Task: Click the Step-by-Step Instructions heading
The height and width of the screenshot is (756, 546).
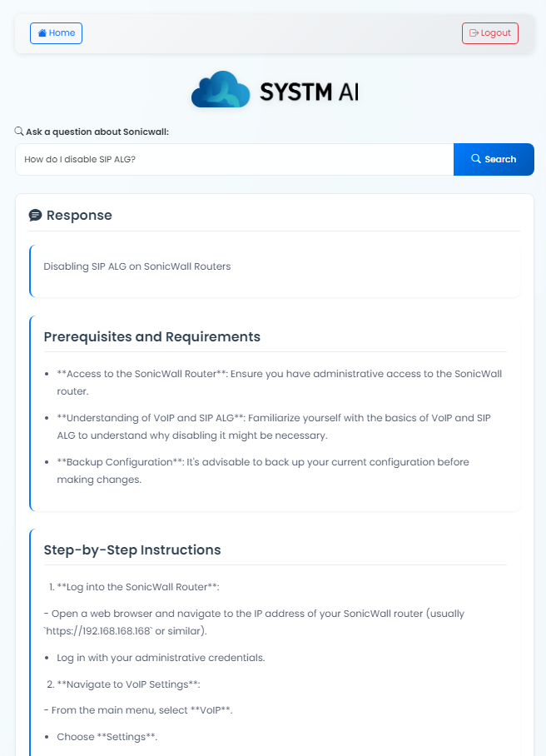Action: (x=132, y=550)
